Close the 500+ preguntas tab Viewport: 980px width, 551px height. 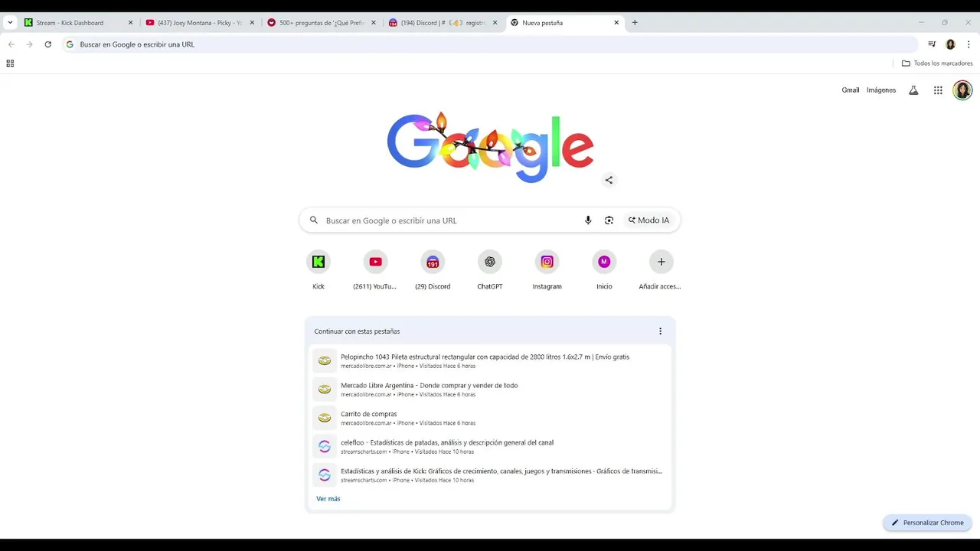(374, 23)
